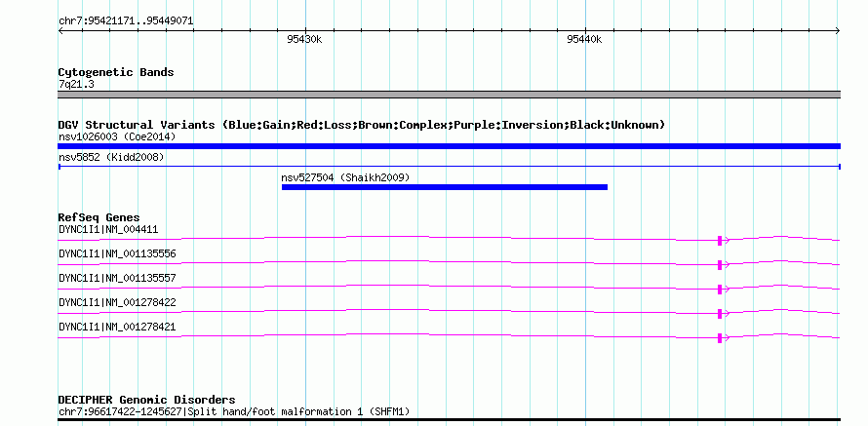Open the DGV Structural Variants track title
868x426 pixels.
pos(362,125)
